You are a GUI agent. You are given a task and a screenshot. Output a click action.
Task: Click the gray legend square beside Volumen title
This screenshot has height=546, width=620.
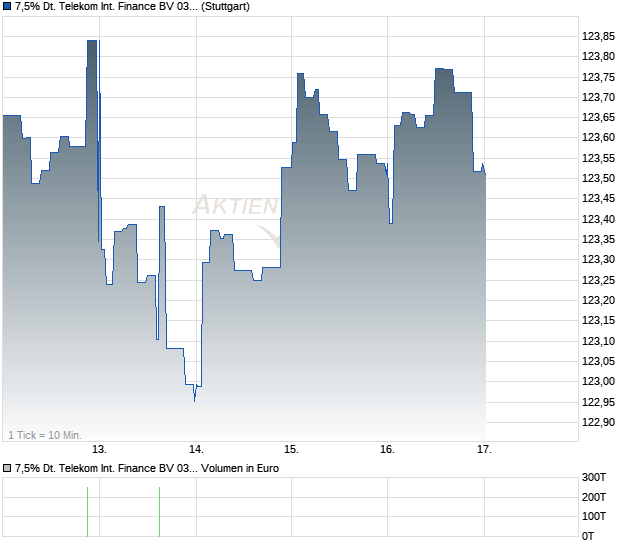click(x=7, y=469)
